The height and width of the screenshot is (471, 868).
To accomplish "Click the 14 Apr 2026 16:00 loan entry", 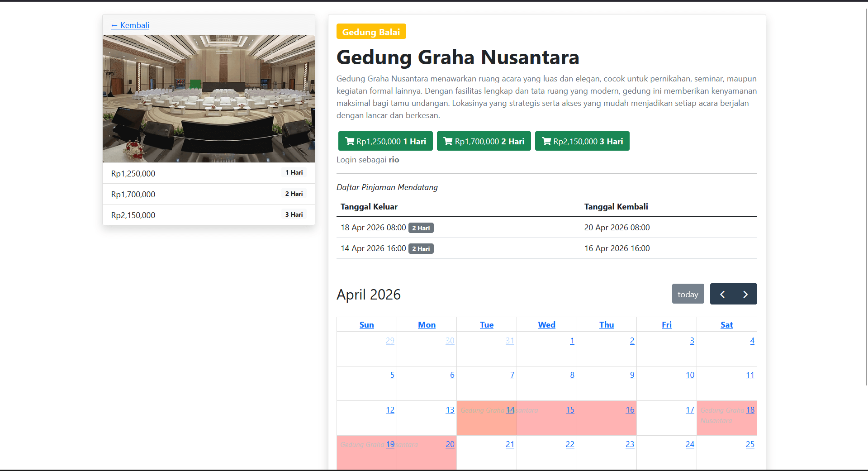I will click(x=373, y=248).
